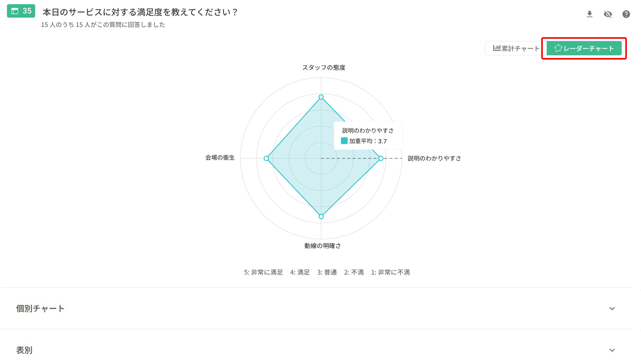Click the 説明のわかりやすさ axis label at right
This screenshot has height=364, width=641.
point(434,158)
